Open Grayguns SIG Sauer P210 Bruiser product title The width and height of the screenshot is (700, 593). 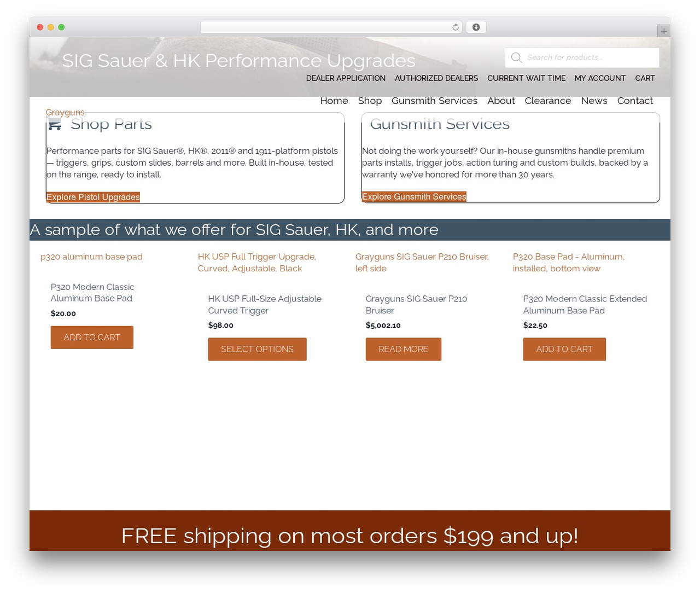pos(416,305)
